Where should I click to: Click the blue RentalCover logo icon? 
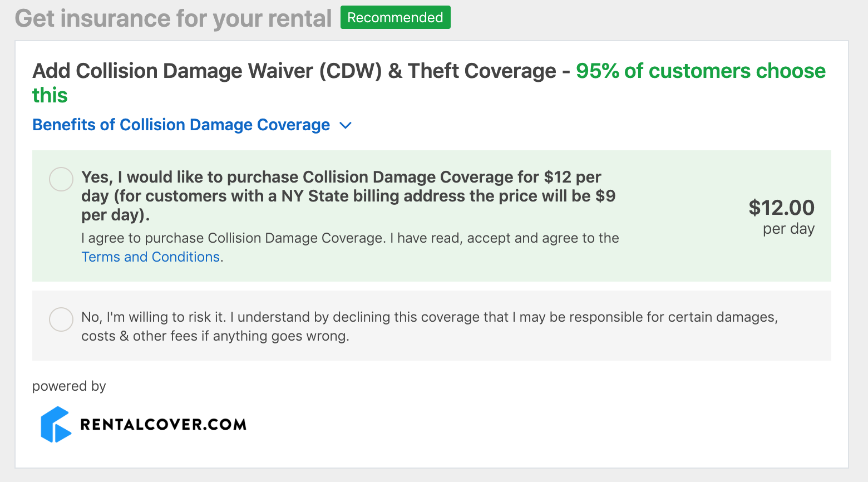point(56,424)
